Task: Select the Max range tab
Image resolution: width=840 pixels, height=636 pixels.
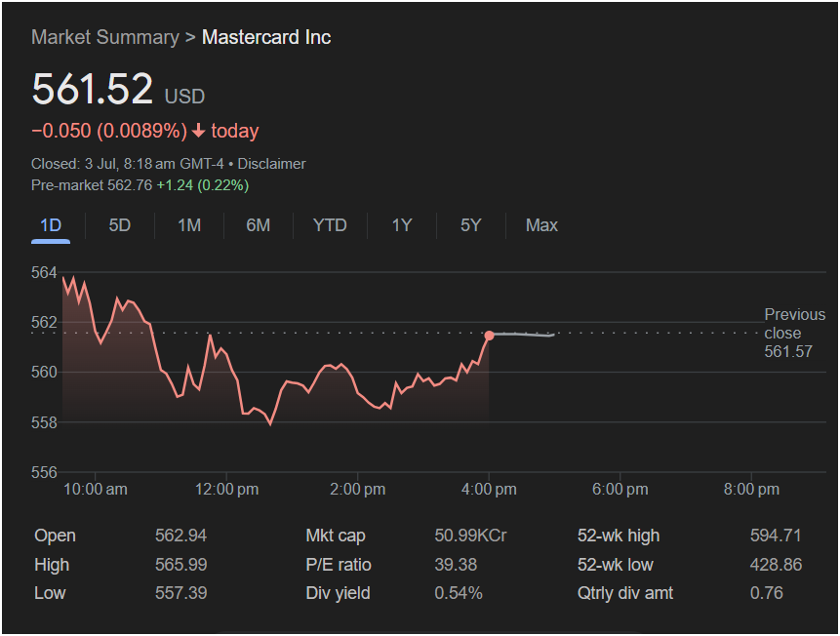Action: [541, 225]
